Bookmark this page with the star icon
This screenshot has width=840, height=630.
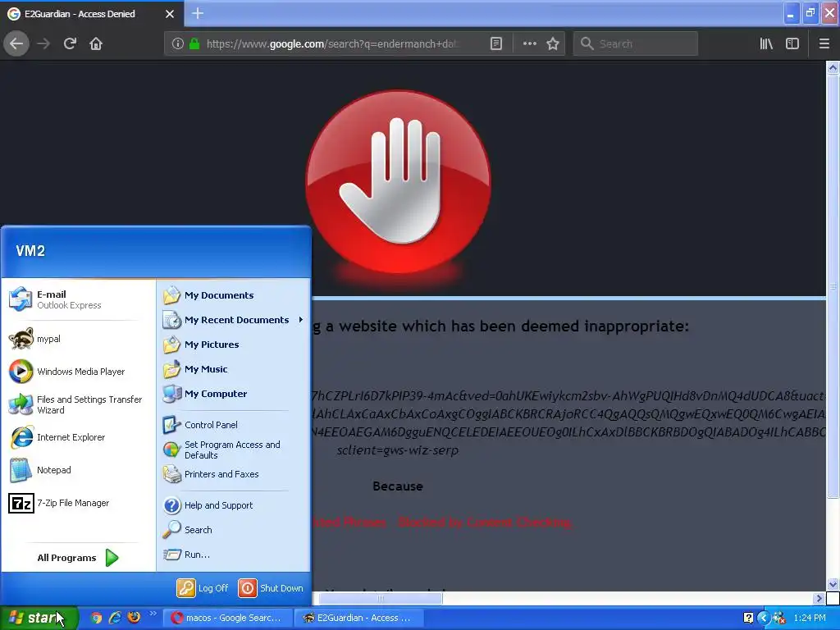[553, 44]
